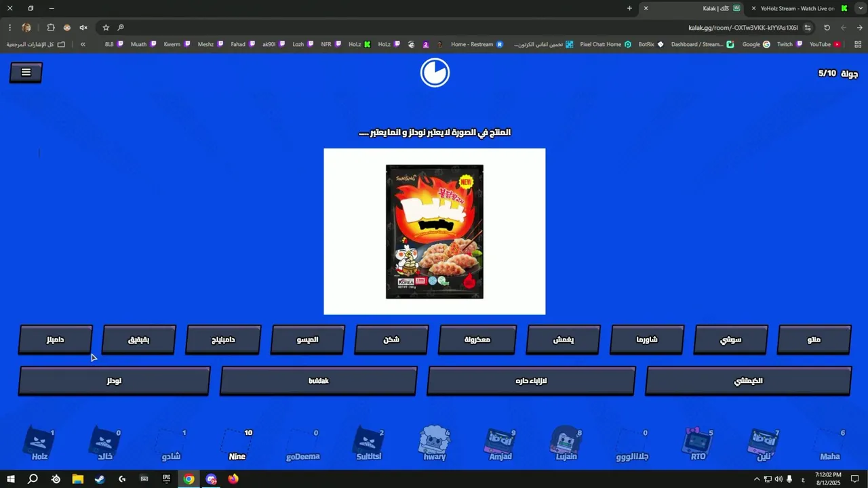Choose the دامبلنج answer

223,340
